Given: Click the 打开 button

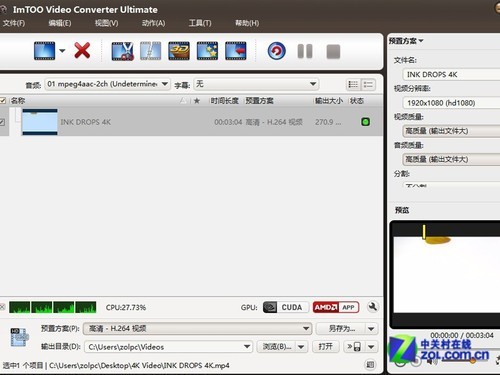Looking at the screenshot, I should coord(325,347).
